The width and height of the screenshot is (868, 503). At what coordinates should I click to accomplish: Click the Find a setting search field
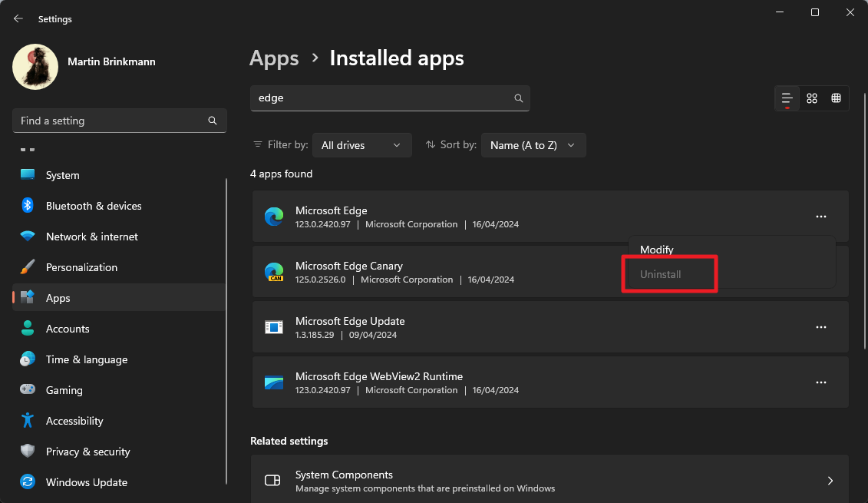111,121
